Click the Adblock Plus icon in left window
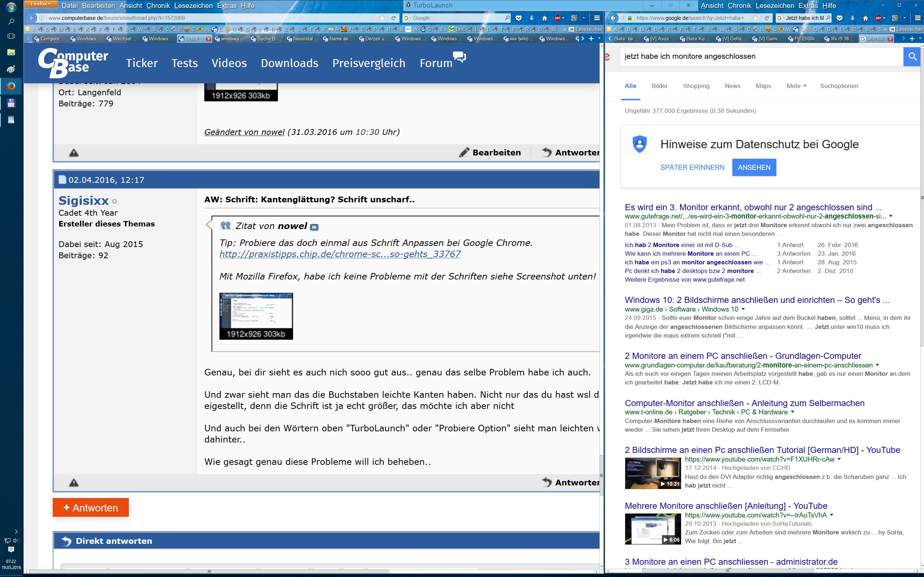Image resolution: width=924 pixels, height=577 pixels. [x=558, y=18]
